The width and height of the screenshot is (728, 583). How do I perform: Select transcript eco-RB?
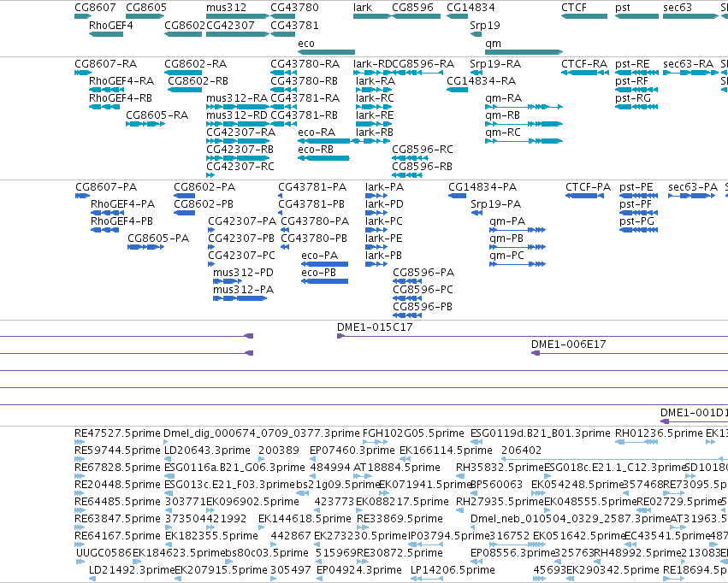click(323, 158)
